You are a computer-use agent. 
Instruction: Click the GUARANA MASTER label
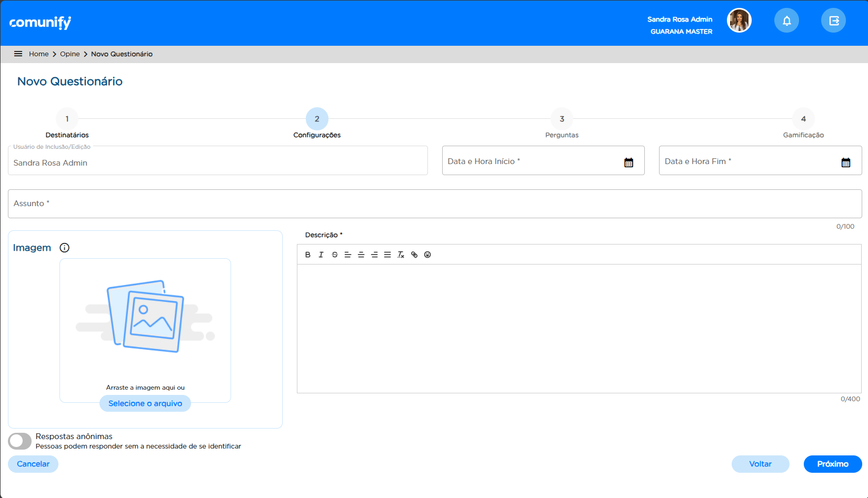(681, 32)
